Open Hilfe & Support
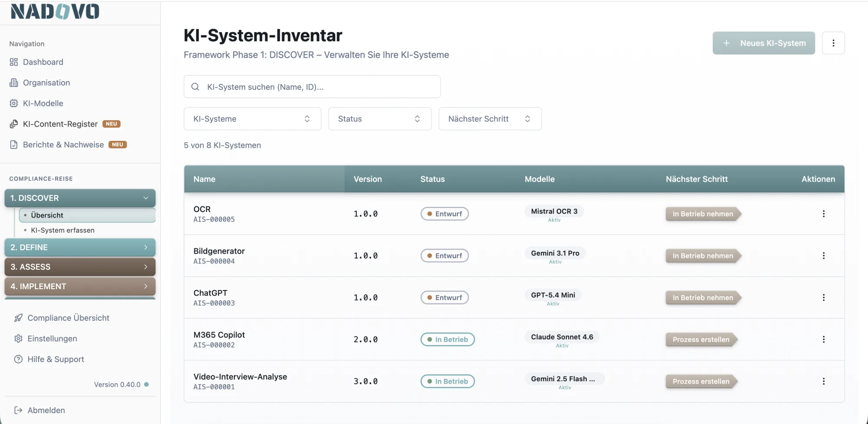 [x=56, y=359]
